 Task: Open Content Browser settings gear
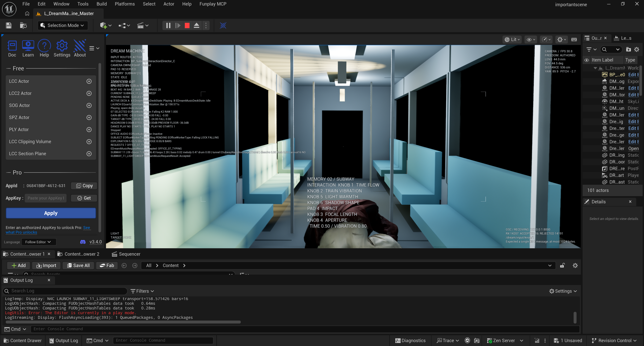pyautogui.click(x=575, y=266)
